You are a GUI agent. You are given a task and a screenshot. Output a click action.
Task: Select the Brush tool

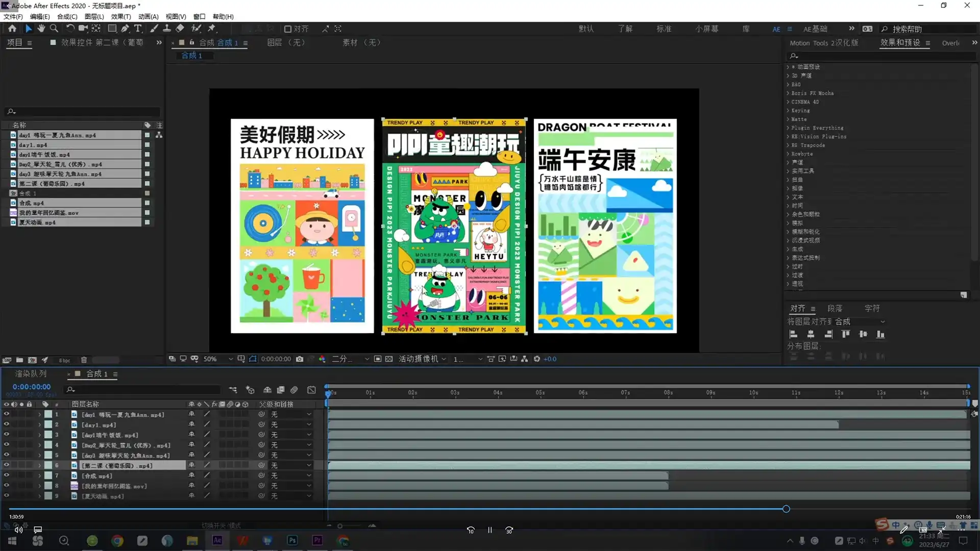tap(154, 29)
